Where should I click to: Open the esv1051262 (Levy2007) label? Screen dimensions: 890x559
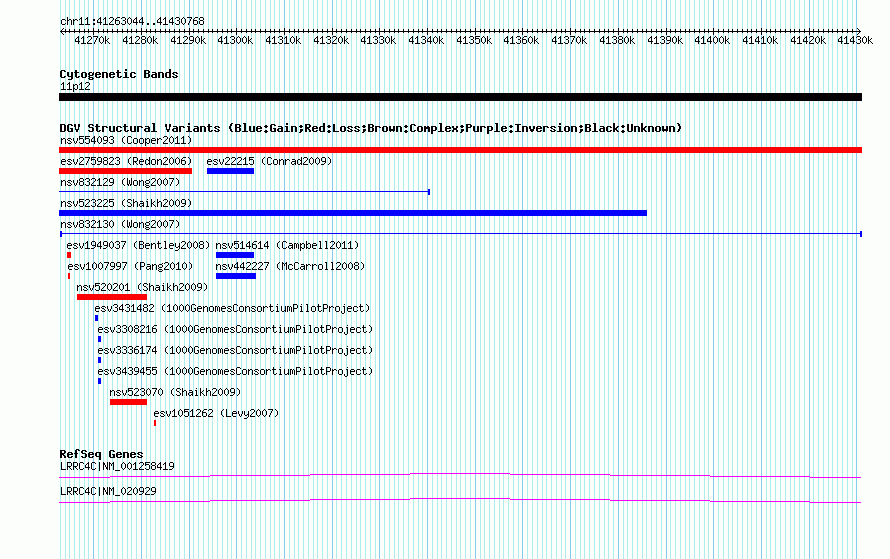pos(216,413)
